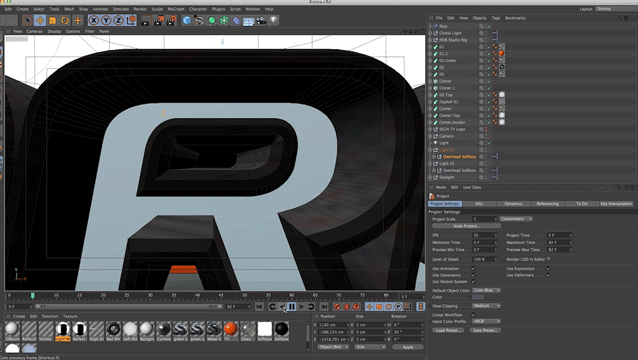Click the Save Preset button
Screen dimensions: 638x360
click(485, 330)
